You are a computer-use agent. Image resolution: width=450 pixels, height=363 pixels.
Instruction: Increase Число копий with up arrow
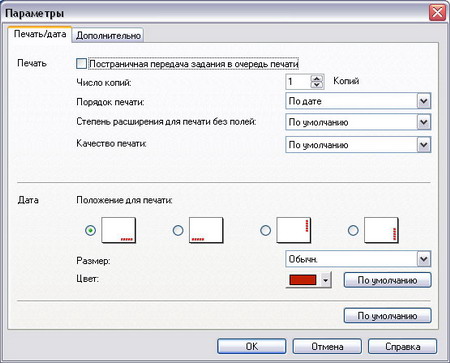tap(317, 78)
